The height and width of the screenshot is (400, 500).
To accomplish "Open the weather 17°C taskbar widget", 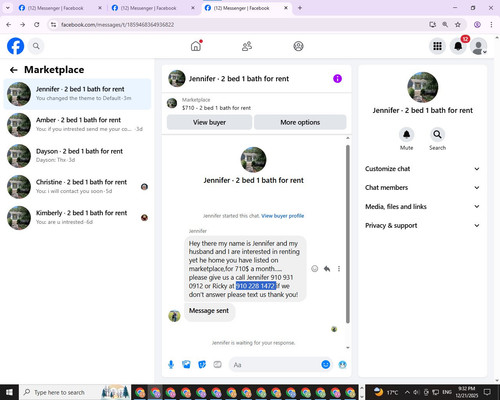I will (386, 392).
